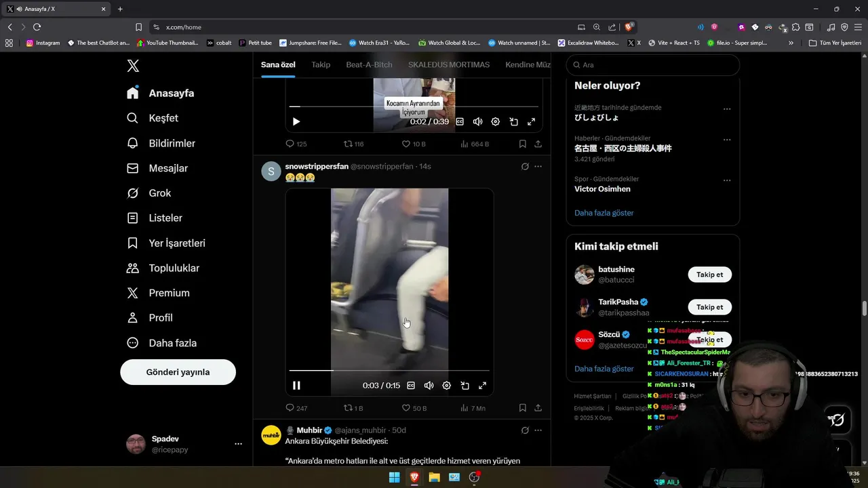
Task: Mute the top video volume
Action: pyautogui.click(x=477, y=121)
